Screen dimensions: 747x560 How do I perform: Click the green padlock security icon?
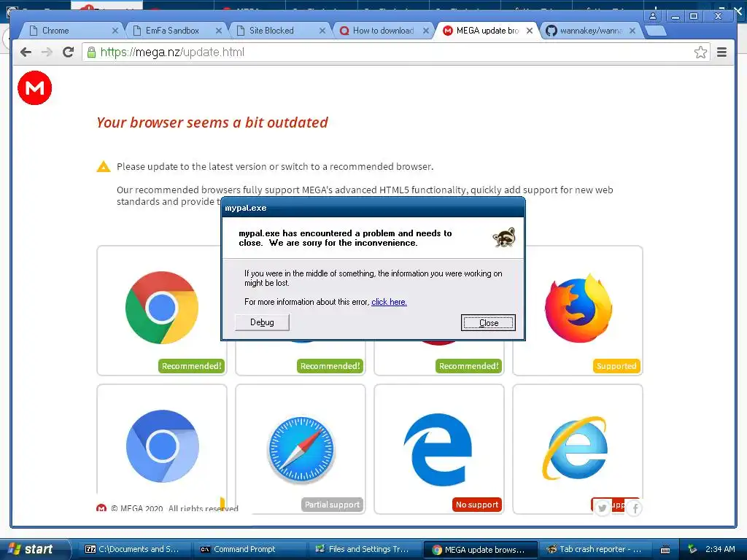tap(91, 52)
